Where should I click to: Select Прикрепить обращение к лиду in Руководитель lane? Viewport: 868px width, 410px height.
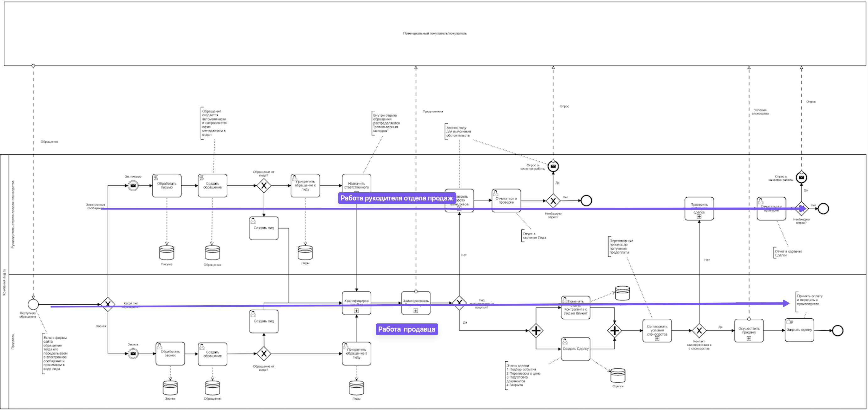(305, 185)
